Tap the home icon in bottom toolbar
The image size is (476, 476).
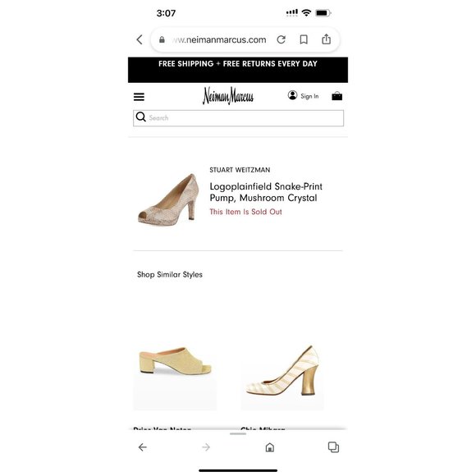click(269, 447)
